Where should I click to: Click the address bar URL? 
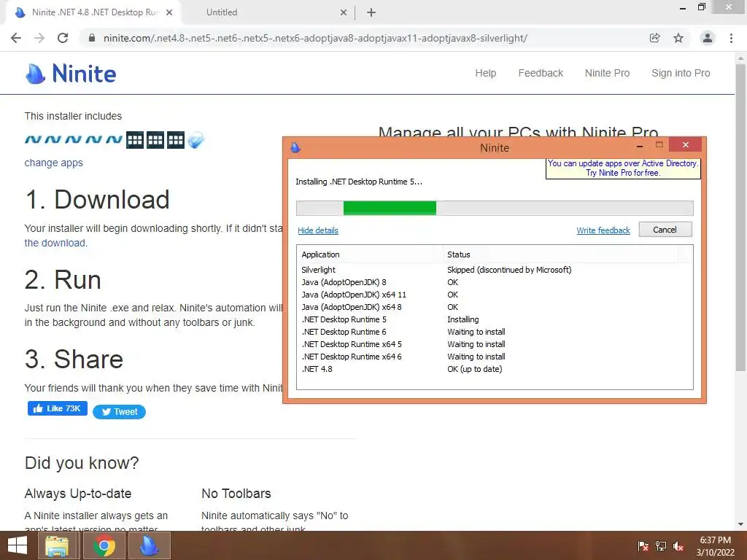315,38
